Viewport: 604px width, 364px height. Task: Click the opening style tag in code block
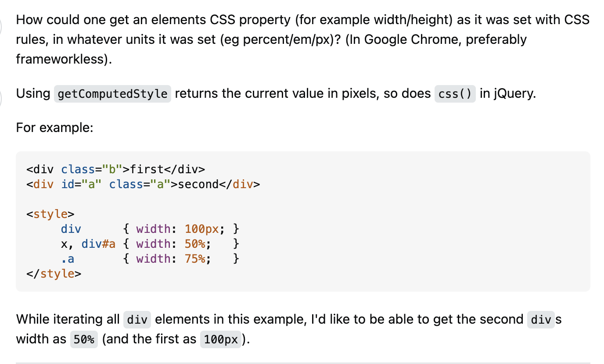point(50,214)
